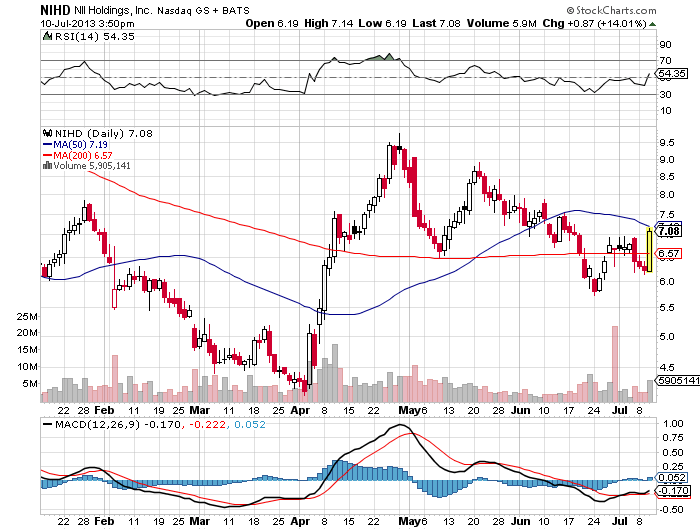This screenshot has width=700, height=530.
Task: Click the Apr label on price chart axis
Action: click(300, 410)
